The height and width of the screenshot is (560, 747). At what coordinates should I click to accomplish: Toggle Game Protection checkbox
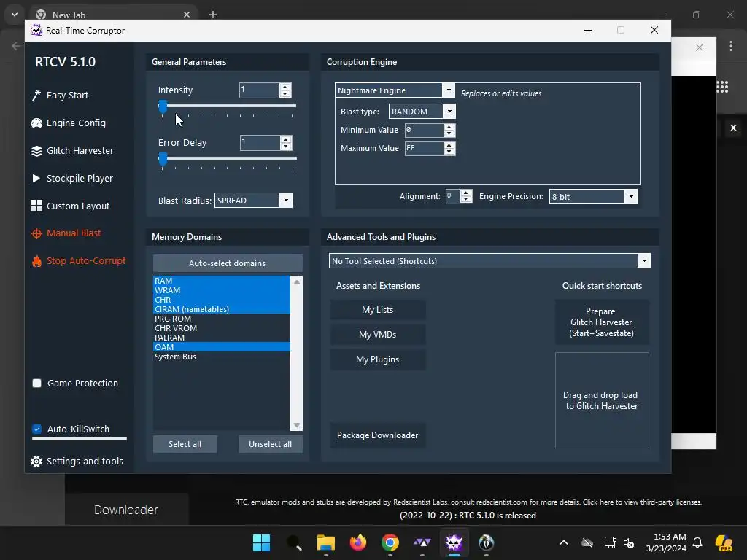(36, 384)
